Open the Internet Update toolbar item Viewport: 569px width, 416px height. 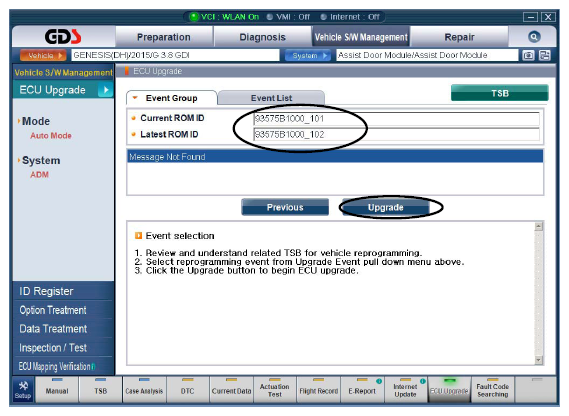406,390
